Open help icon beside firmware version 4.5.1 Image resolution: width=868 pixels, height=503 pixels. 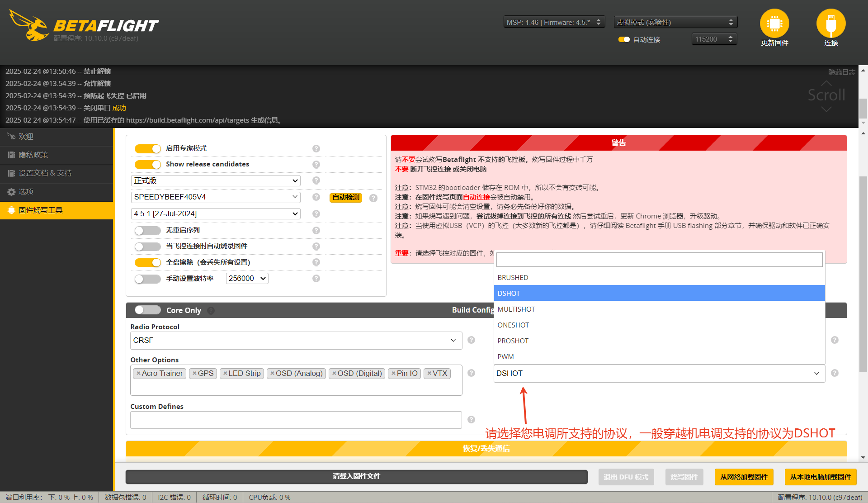tap(316, 214)
